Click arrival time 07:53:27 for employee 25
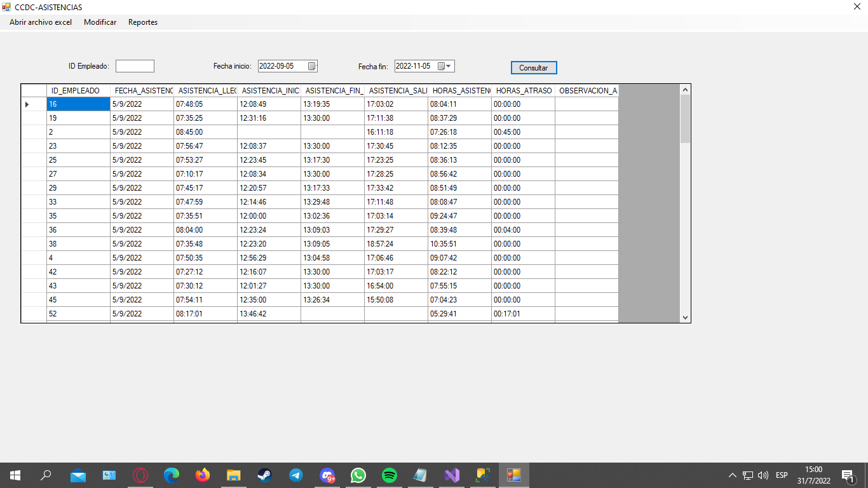Screen dimensions: 868x488 pyautogui.click(x=205, y=160)
